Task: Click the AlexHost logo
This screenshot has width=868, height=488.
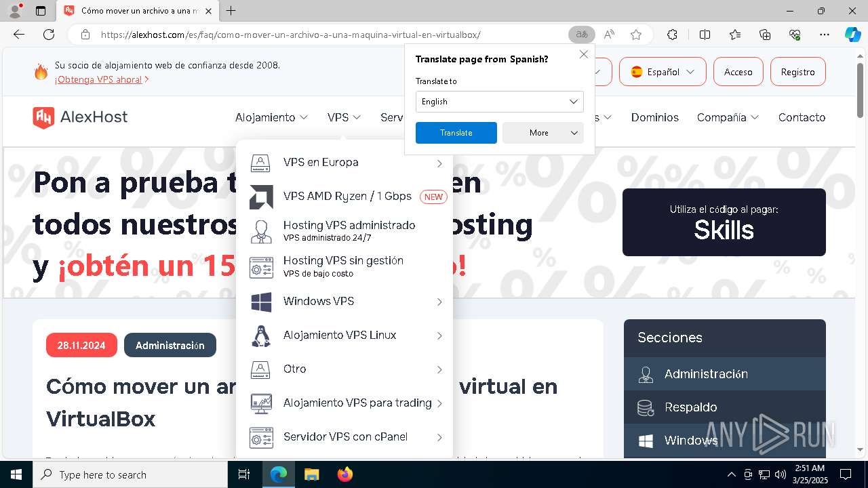Action: pyautogui.click(x=80, y=117)
